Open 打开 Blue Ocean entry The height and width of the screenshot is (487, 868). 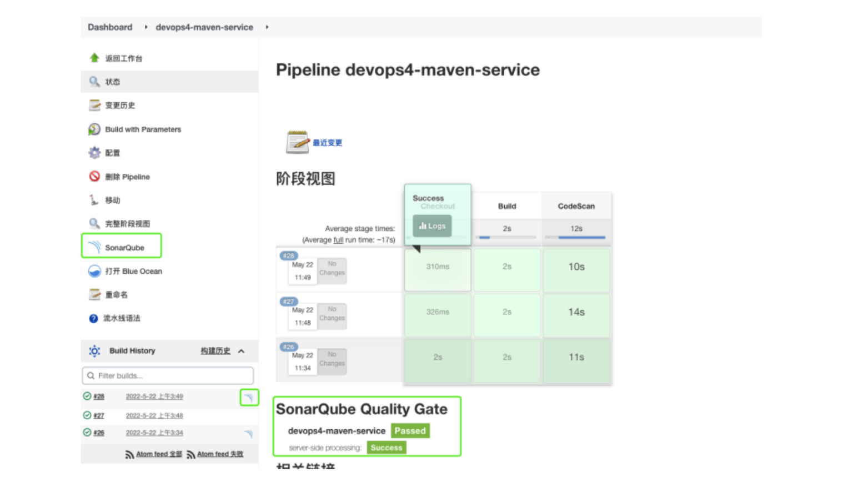(134, 271)
